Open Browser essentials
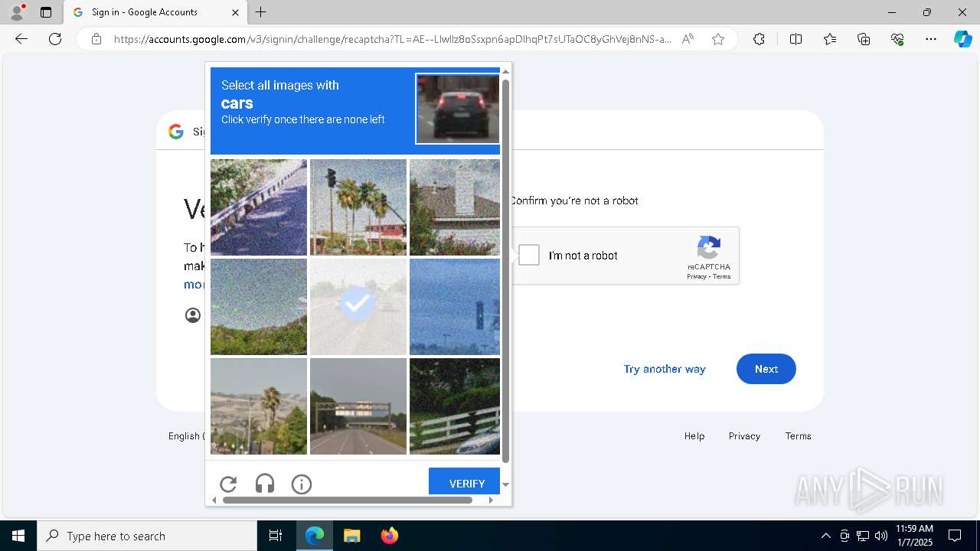This screenshot has width=980, height=551. [897, 39]
